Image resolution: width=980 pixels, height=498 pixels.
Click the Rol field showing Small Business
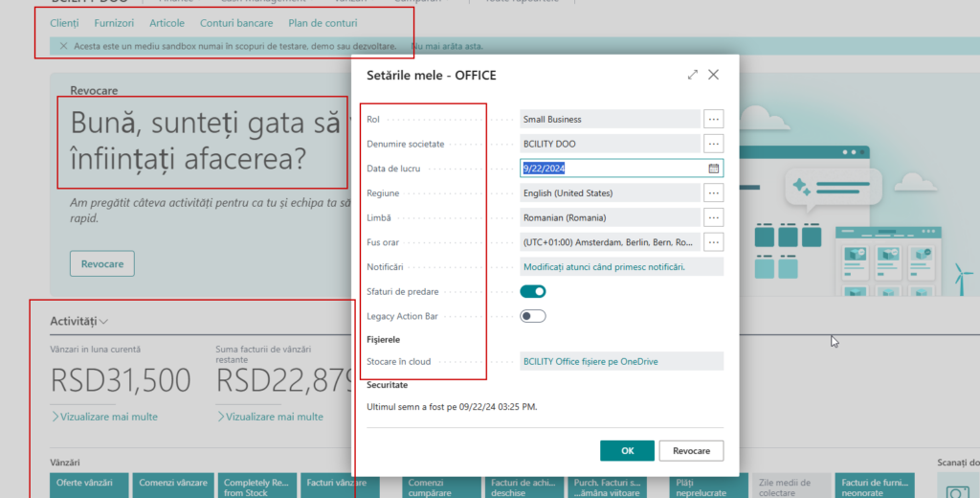(x=610, y=119)
